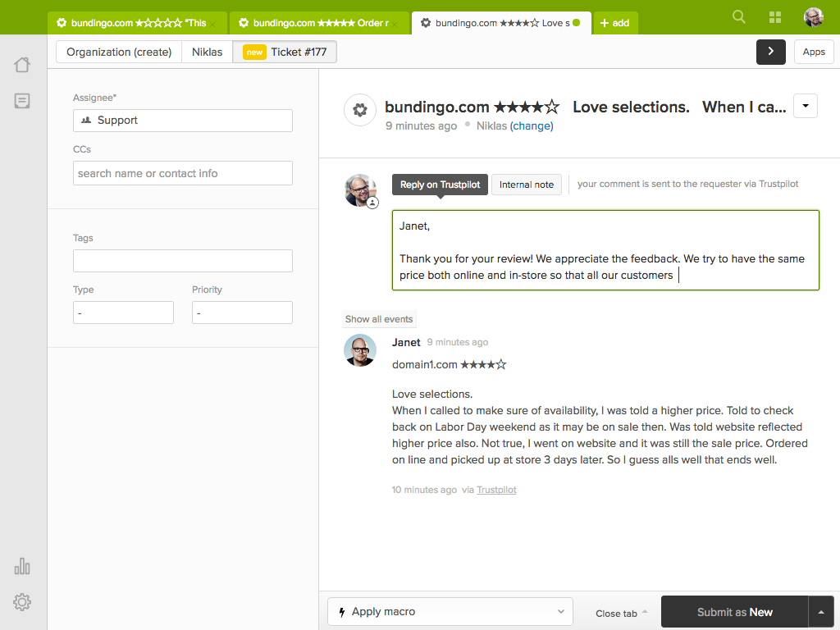
Task: Open the Admin settings gear icon
Action: point(22,601)
